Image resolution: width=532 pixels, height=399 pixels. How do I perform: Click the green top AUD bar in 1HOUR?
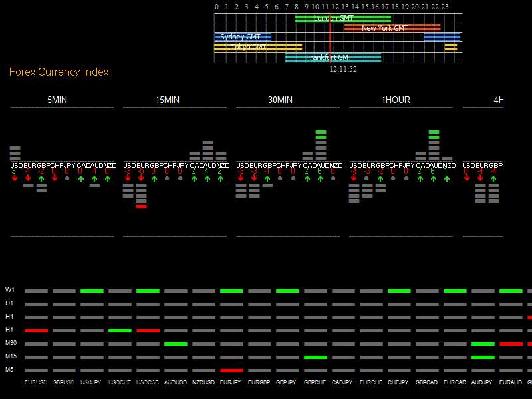pos(434,132)
